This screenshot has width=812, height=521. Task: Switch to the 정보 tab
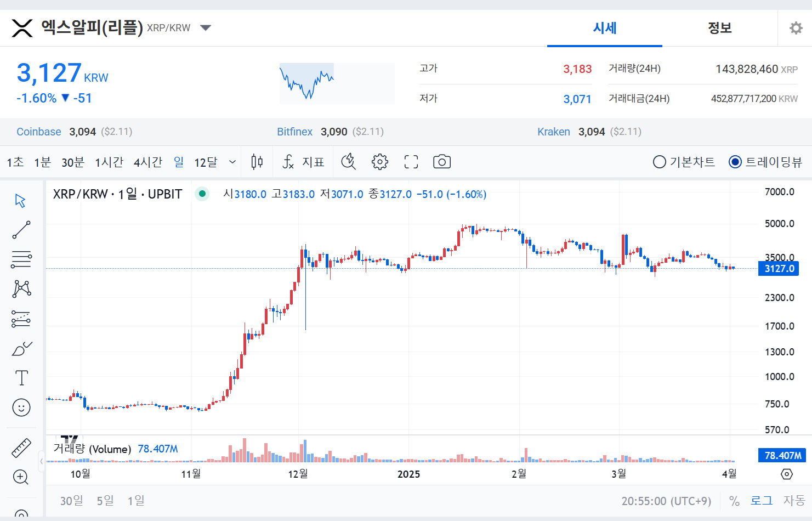click(720, 28)
